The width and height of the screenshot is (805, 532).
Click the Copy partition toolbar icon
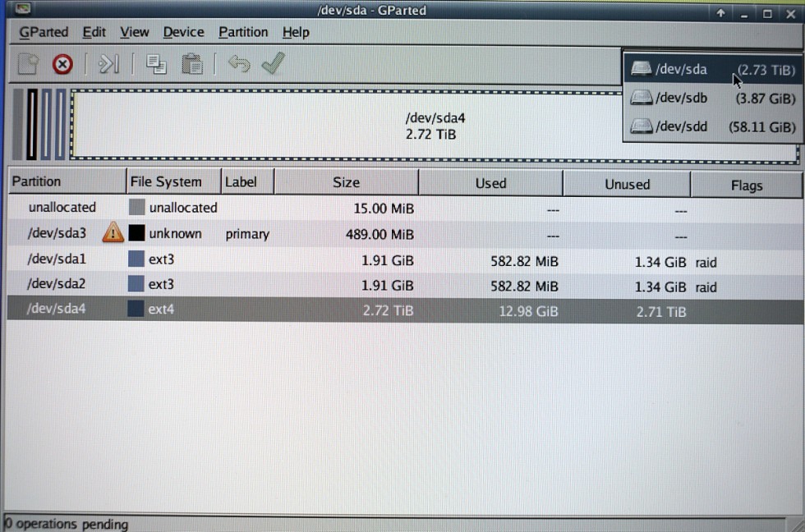pyautogui.click(x=156, y=64)
